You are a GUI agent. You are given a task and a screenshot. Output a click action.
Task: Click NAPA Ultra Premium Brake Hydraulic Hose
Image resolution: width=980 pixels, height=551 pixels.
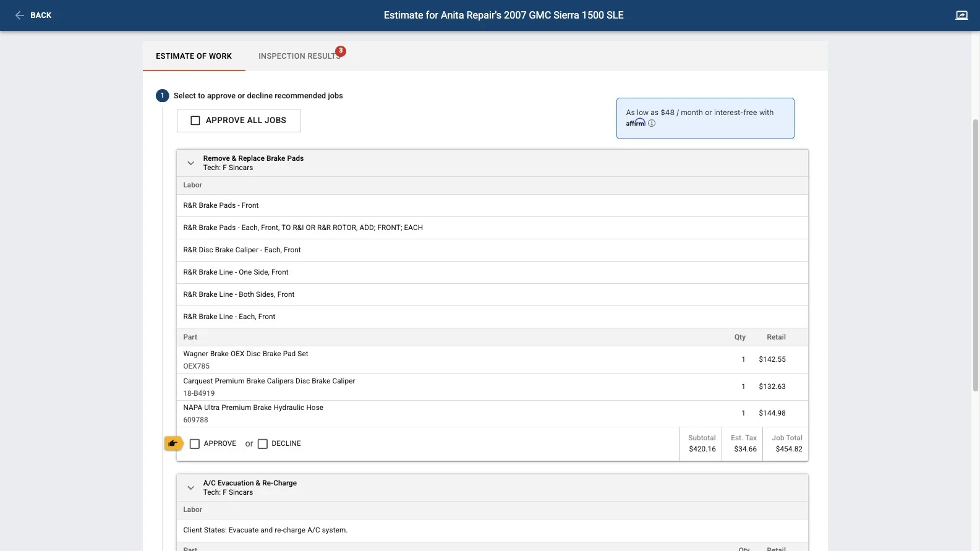click(253, 408)
